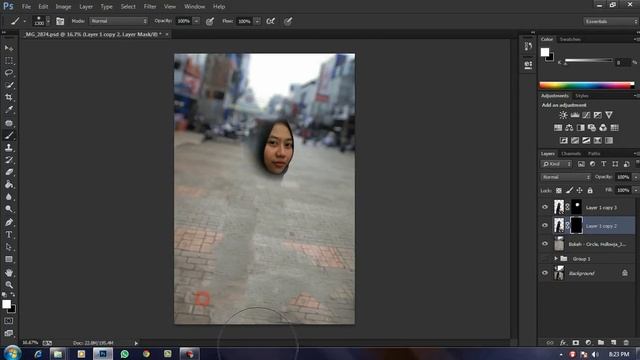Add layer mask button in Layers panel
Image resolution: width=640 pixels, height=360 pixels.
click(x=576, y=342)
